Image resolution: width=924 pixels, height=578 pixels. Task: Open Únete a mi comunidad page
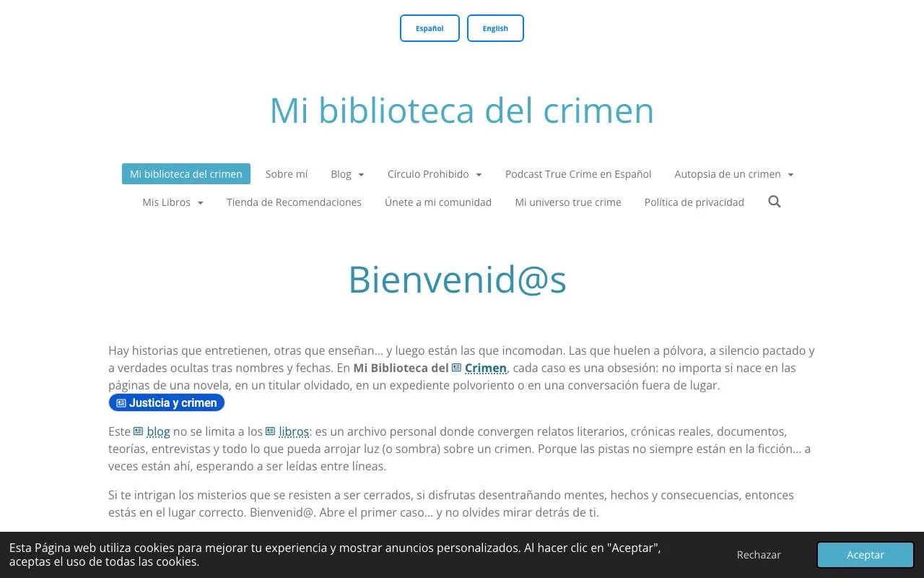[438, 202]
